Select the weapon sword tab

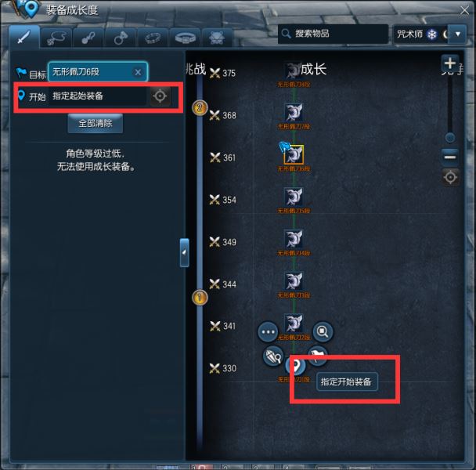coord(24,37)
